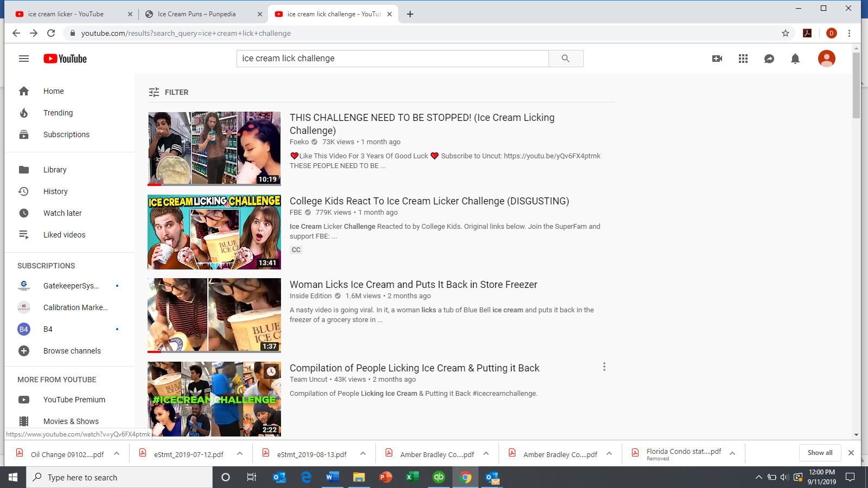
Task: Open the three-dot menu for Compilation video
Action: click(604, 367)
